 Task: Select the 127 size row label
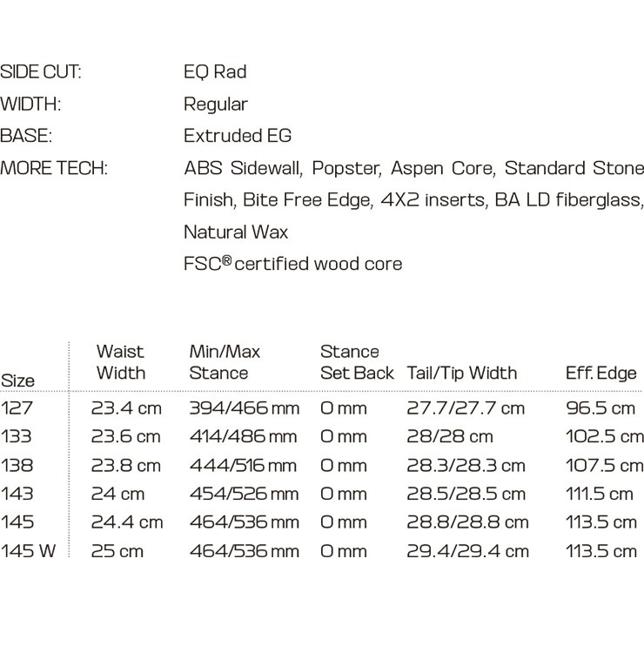[17, 408]
